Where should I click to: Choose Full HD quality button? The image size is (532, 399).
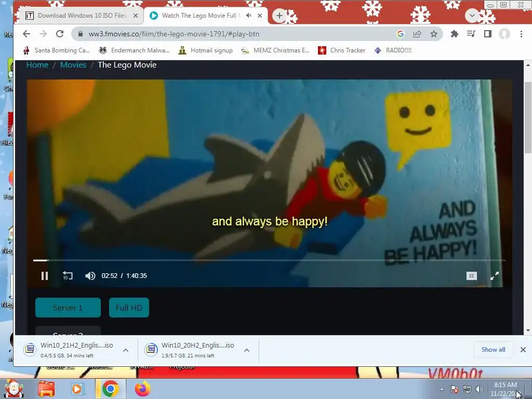[x=129, y=308]
